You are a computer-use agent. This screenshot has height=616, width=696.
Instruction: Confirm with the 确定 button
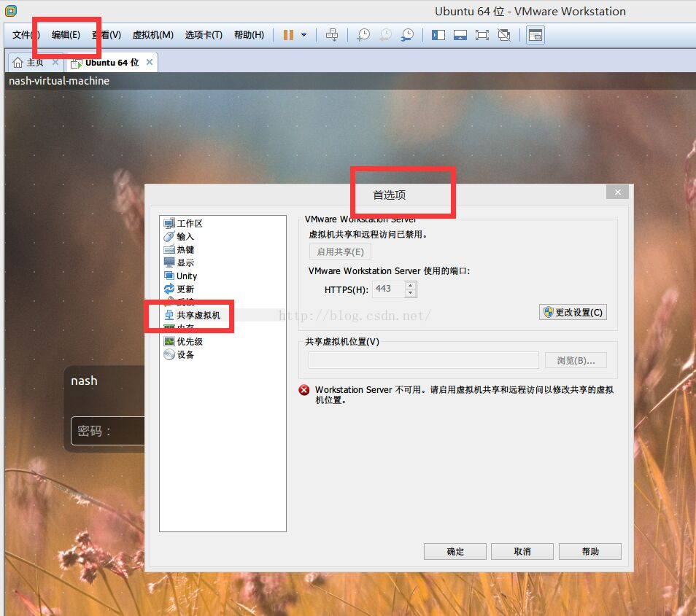click(x=455, y=552)
